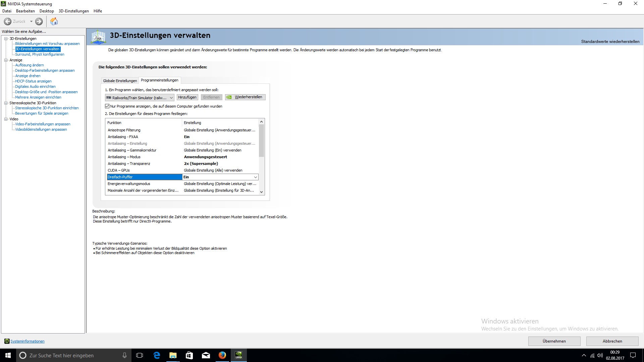
Task: Click the Microsoft Edge taskbar icon
Action: tap(156, 355)
